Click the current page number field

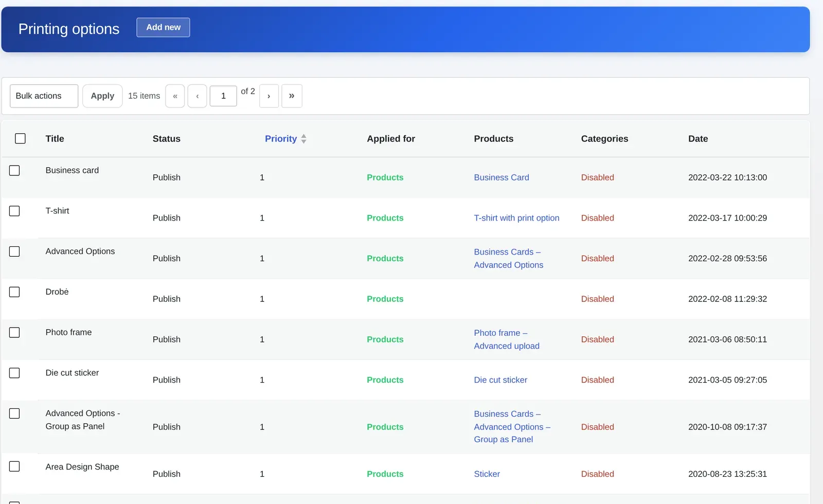[x=223, y=96]
